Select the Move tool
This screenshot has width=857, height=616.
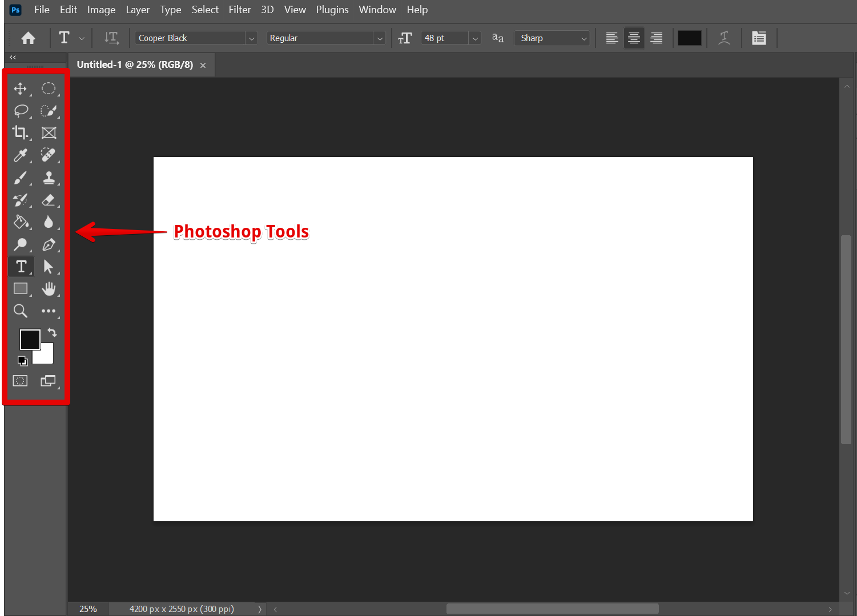pos(21,89)
